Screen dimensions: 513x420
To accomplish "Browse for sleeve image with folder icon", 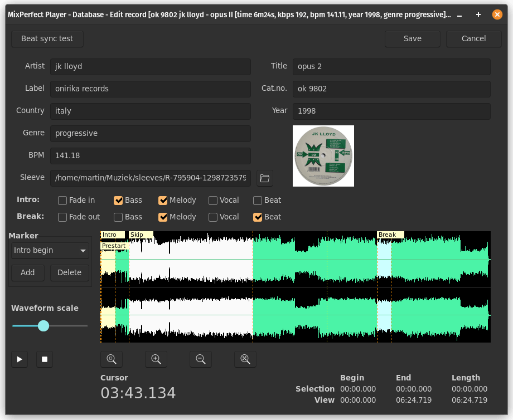I will coord(265,178).
